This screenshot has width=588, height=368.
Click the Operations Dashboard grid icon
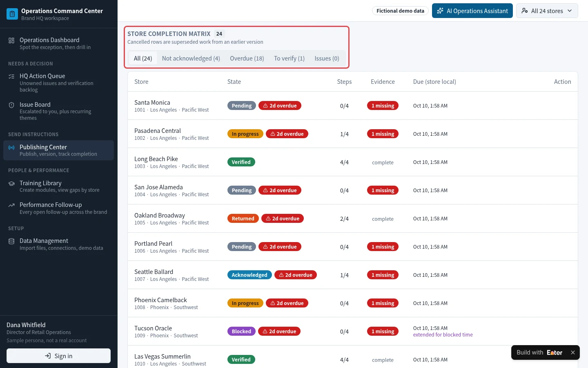pyautogui.click(x=11, y=40)
